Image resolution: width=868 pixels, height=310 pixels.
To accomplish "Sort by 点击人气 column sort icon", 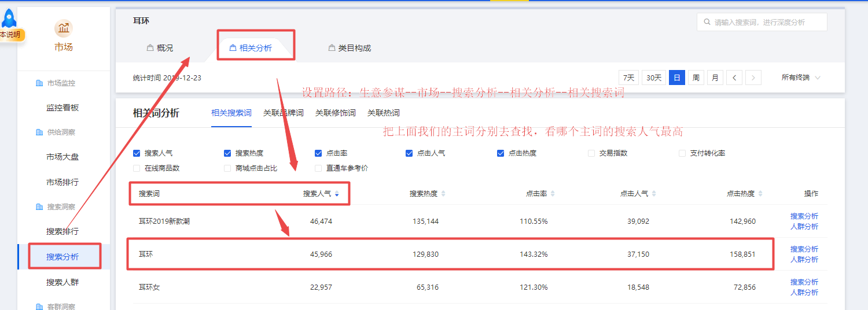I will [654, 194].
